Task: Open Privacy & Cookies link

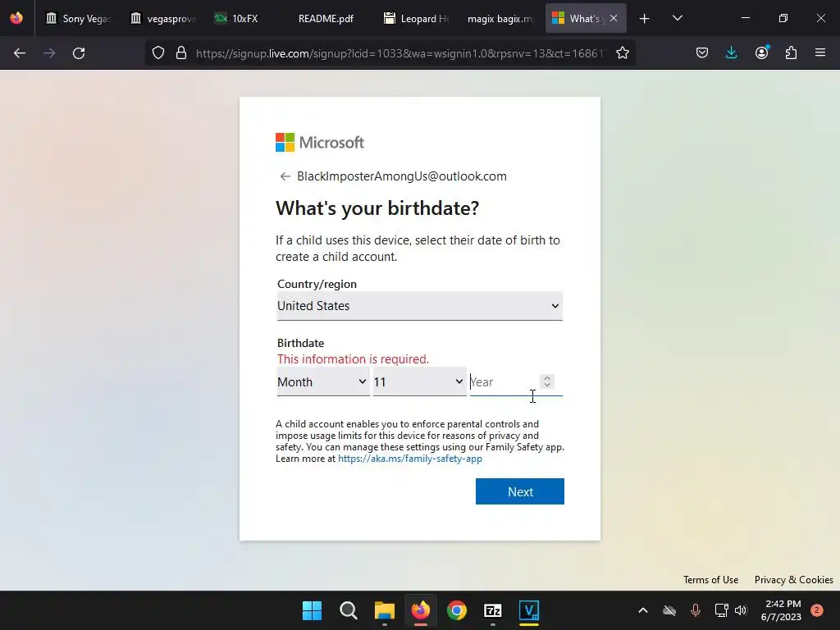Action: (x=793, y=580)
